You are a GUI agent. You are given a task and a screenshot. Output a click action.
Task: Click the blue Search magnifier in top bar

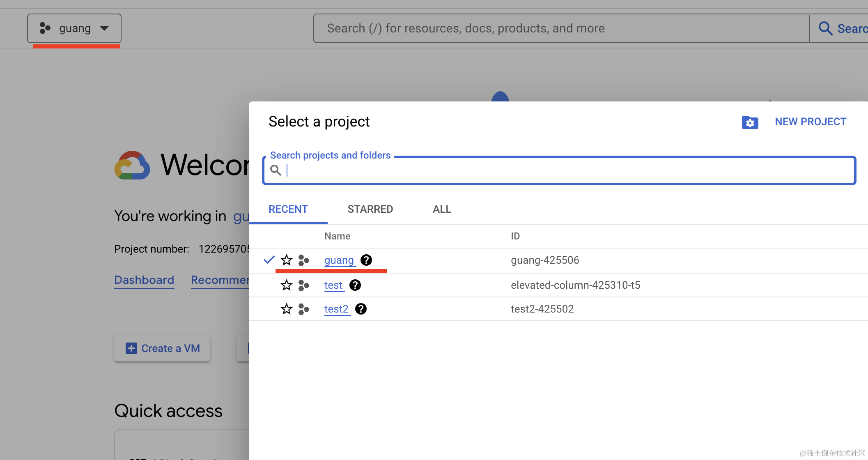click(825, 28)
